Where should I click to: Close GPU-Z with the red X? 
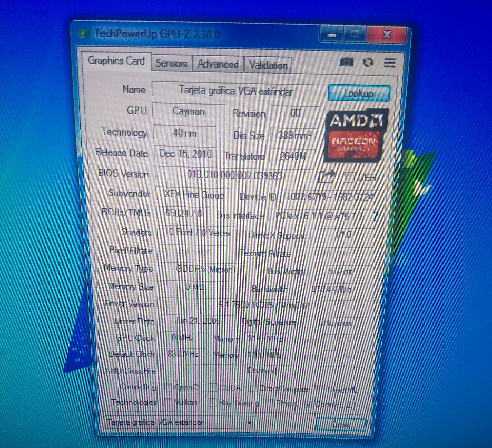coord(386,35)
